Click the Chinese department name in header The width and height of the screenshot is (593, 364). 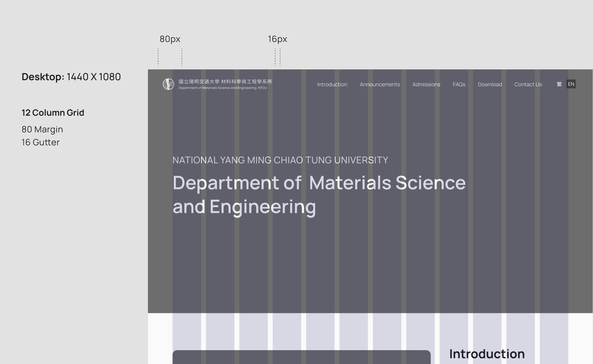click(x=225, y=81)
